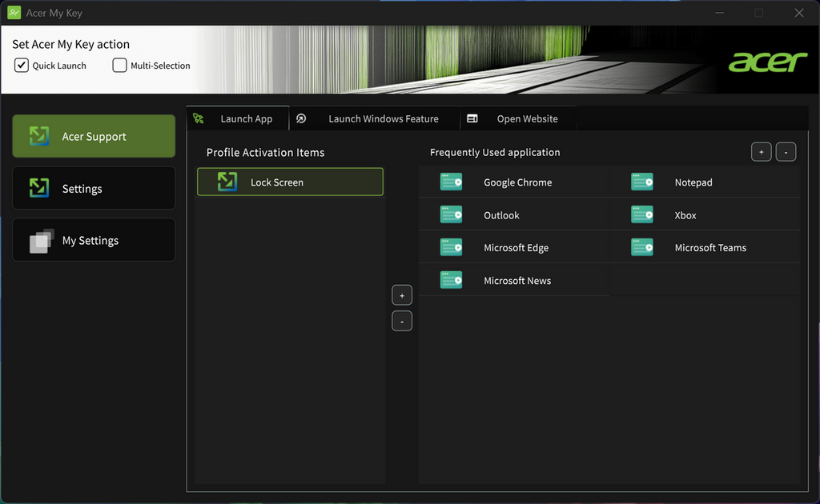
Task: Click the Acer My Key title bar icon
Action: pyautogui.click(x=14, y=13)
